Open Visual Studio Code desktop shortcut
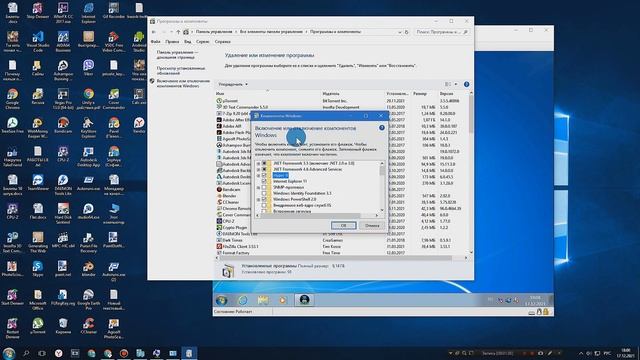This screenshot has height=360, width=640. (38, 41)
